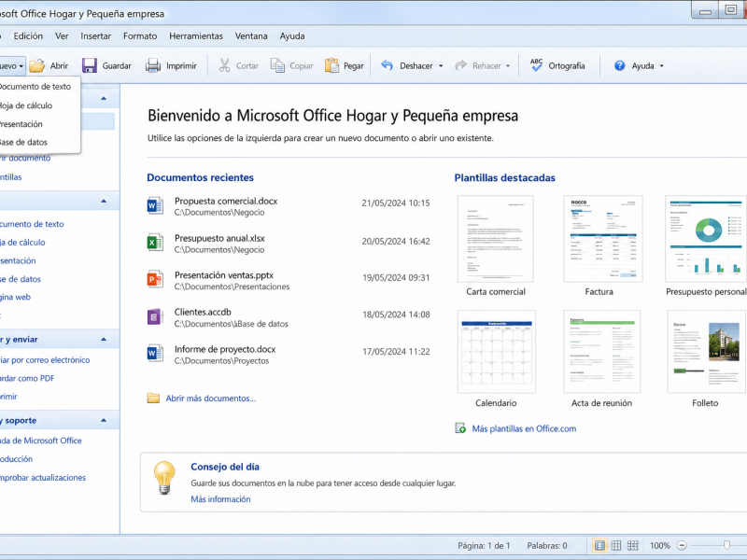Click sidebar link 'de Microsoft Office'
The width and height of the screenshot is (747, 560).
[x=40, y=441]
